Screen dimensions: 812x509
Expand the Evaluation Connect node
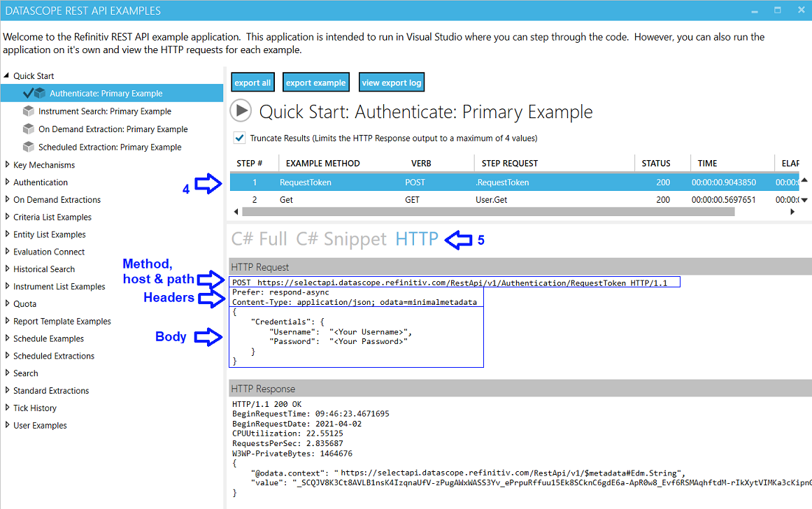(7, 251)
